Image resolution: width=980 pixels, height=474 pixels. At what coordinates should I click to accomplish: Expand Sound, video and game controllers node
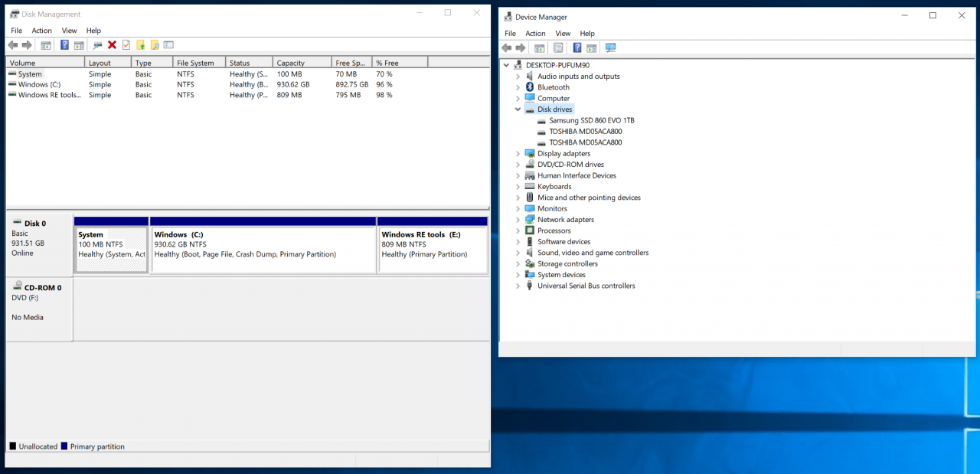tap(518, 253)
